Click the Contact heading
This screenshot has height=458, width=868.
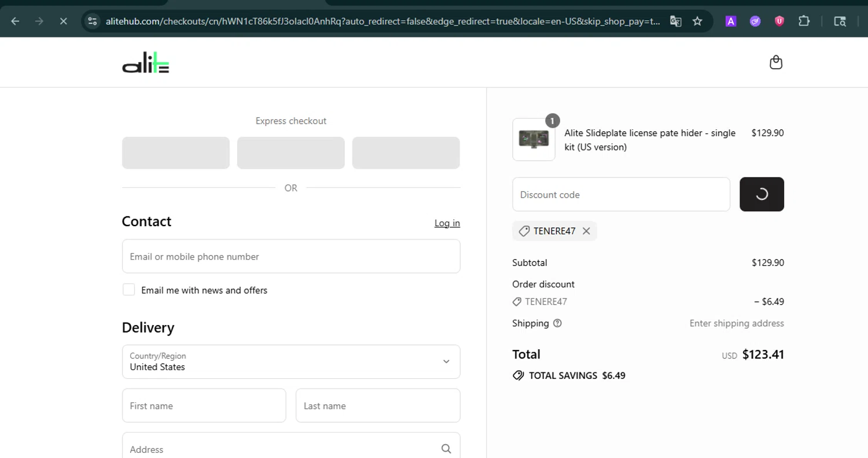tap(146, 221)
